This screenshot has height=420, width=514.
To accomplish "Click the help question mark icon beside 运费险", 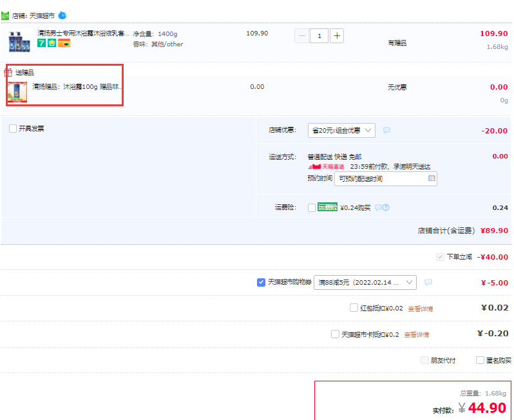I will (x=386, y=207).
